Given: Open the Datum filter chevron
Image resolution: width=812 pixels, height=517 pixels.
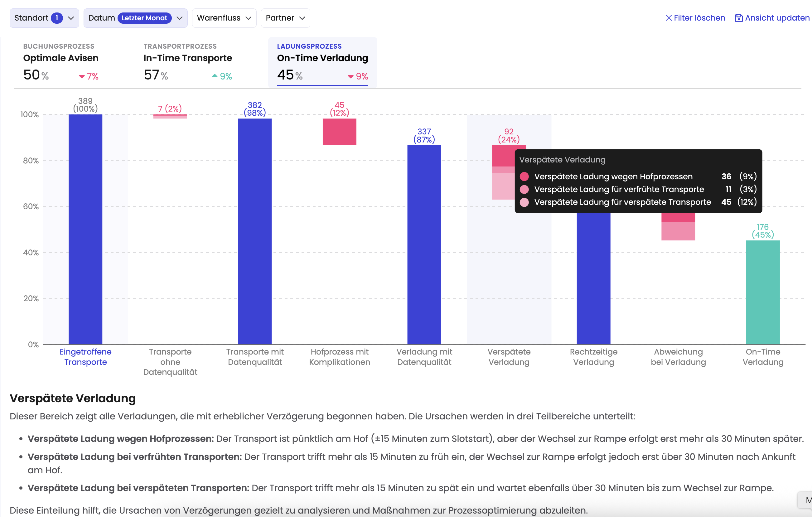Looking at the screenshot, I should pos(180,18).
